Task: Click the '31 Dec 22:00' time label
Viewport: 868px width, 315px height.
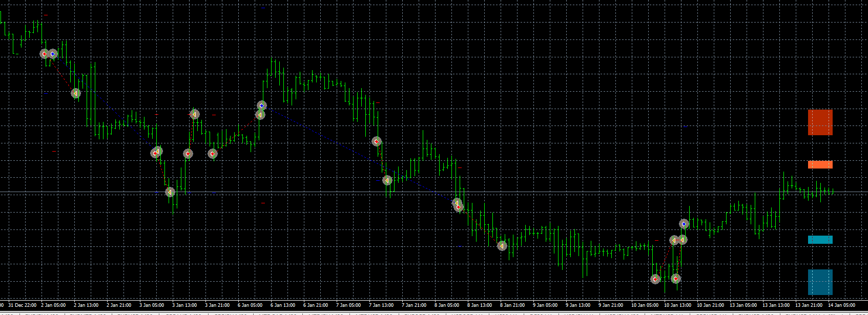Action: tap(23, 305)
